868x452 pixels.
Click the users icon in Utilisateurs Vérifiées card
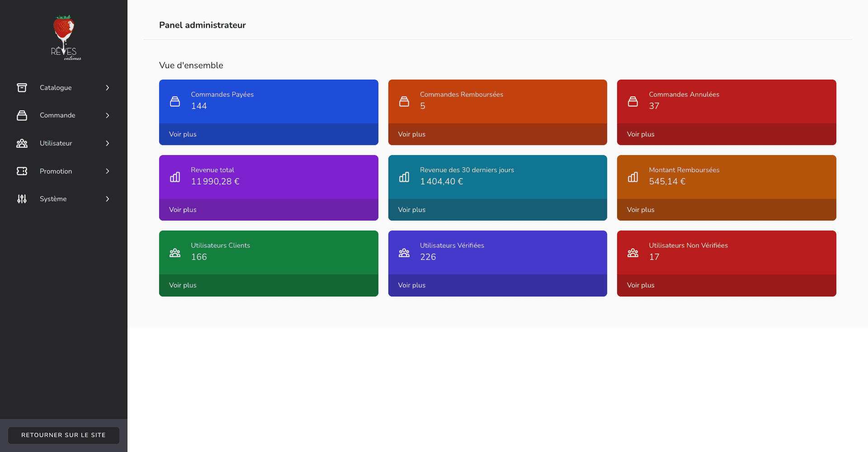404,253
